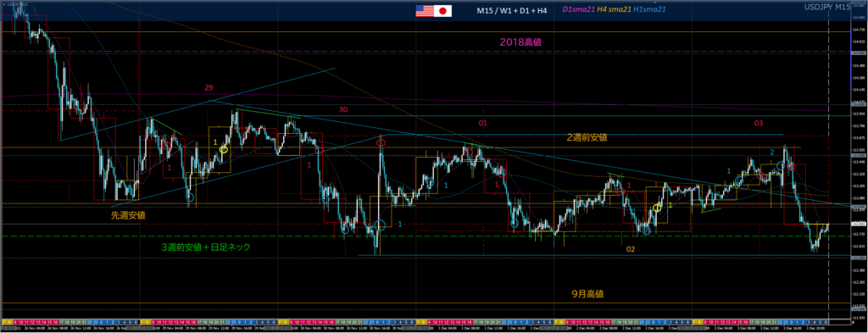Click the green '3週前安値＋日足ネック' label
The height and width of the screenshot is (333, 868).
(206, 247)
